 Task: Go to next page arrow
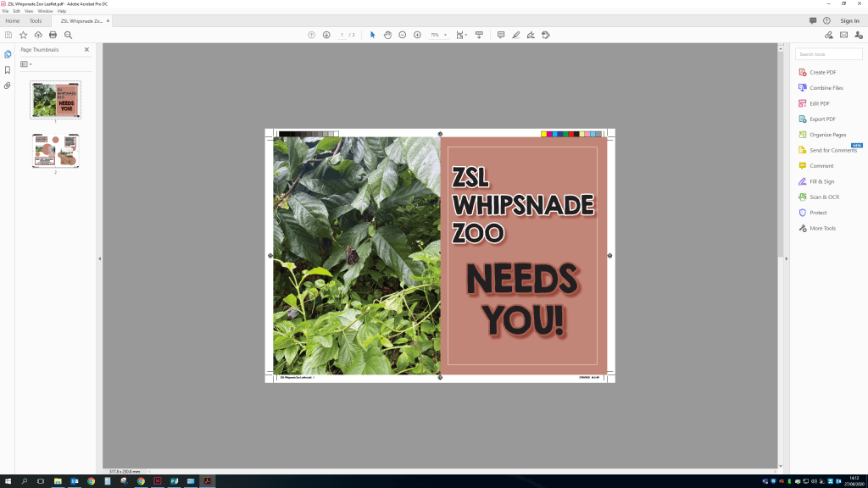326,35
